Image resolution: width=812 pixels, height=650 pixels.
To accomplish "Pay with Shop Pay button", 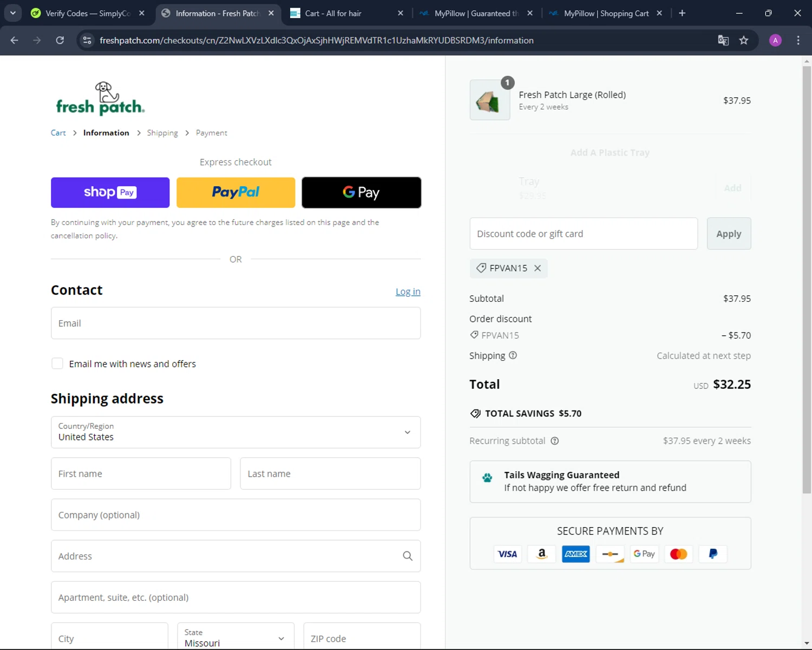I will 110,192.
